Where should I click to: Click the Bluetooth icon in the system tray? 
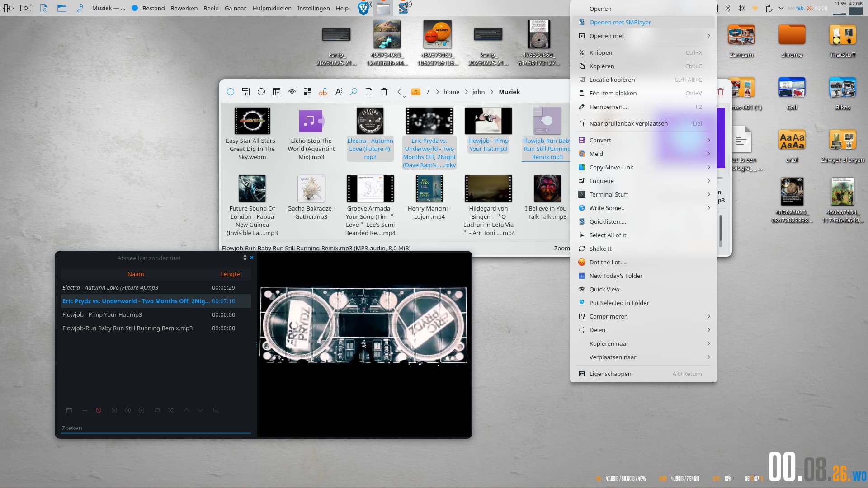(x=728, y=8)
